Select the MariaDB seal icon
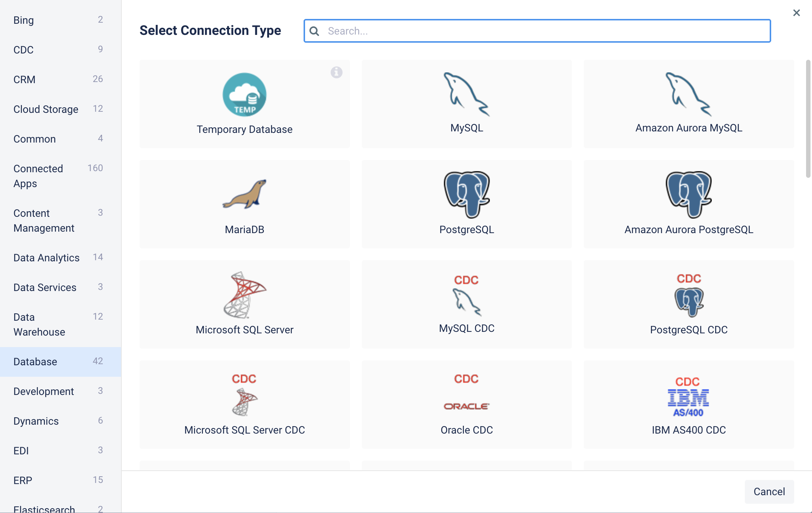812x513 pixels. (x=245, y=194)
